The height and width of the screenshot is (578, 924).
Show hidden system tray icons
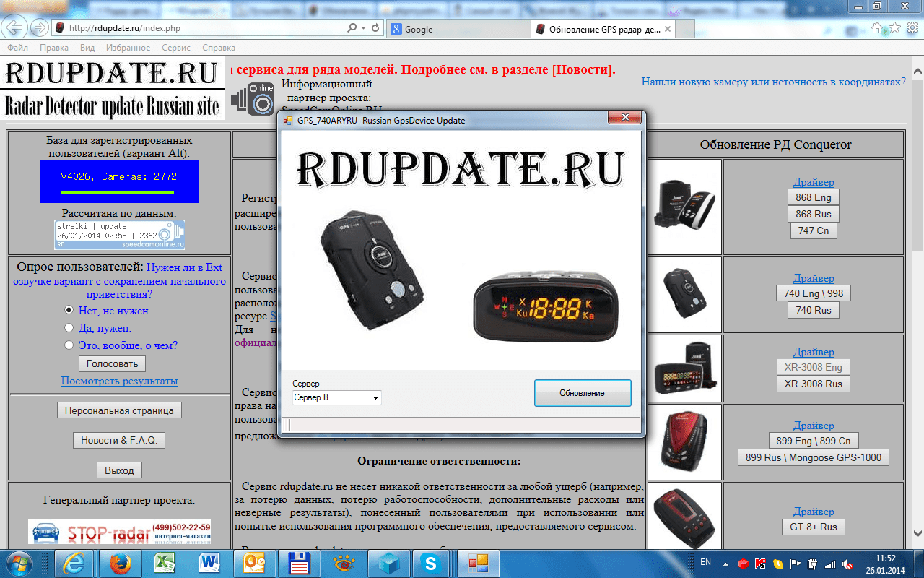725,564
